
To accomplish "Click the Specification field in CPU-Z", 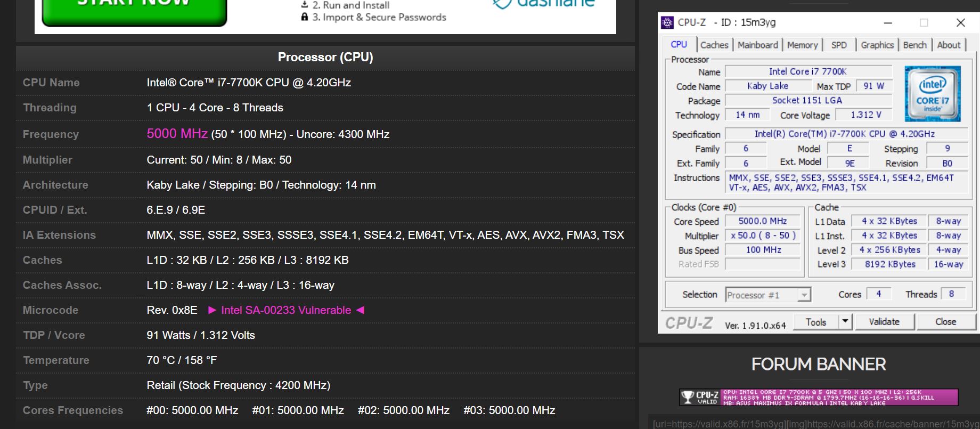I will (846, 134).
